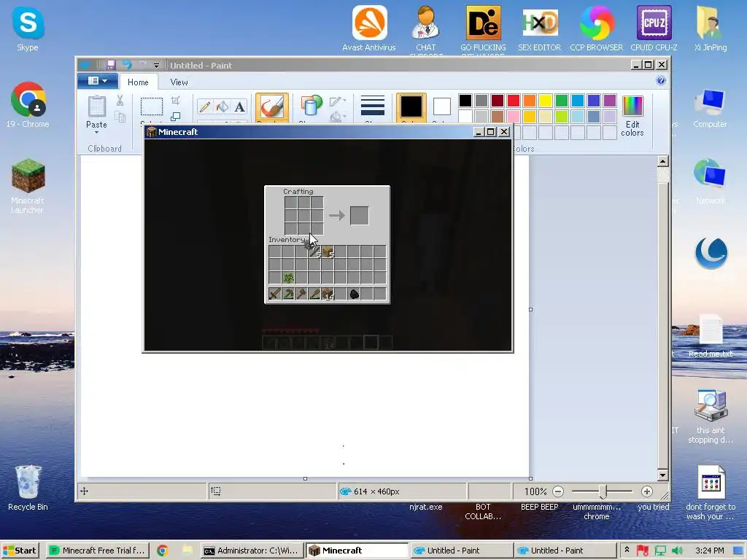Open Edit colors dialog
The width and height of the screenshot is (747, 560).
pyautogui.click(x=632, y=116)
